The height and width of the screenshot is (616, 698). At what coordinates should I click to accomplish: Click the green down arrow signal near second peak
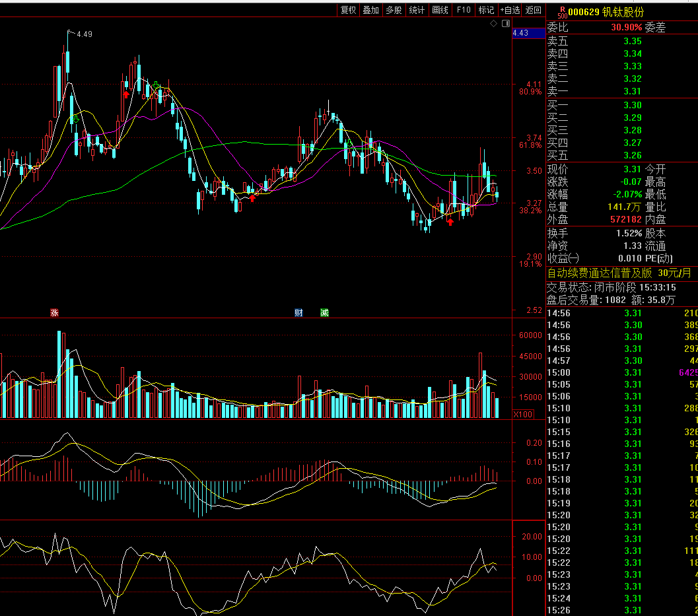pos(156,85)
